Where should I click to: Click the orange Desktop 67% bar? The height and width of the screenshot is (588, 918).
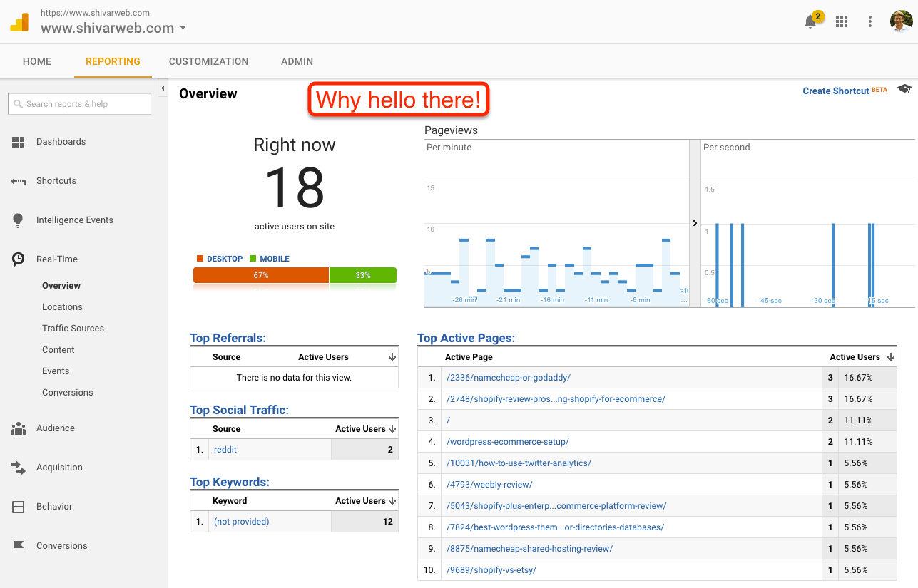click(x=261, y=275)
